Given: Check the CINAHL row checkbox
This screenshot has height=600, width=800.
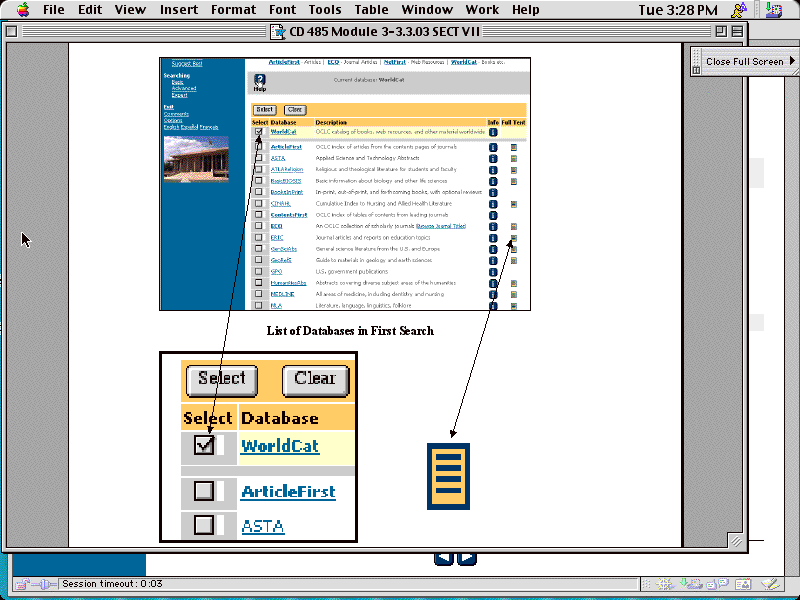Looking at the screenshot, I should pyautogui.click(x=259, y=203).
